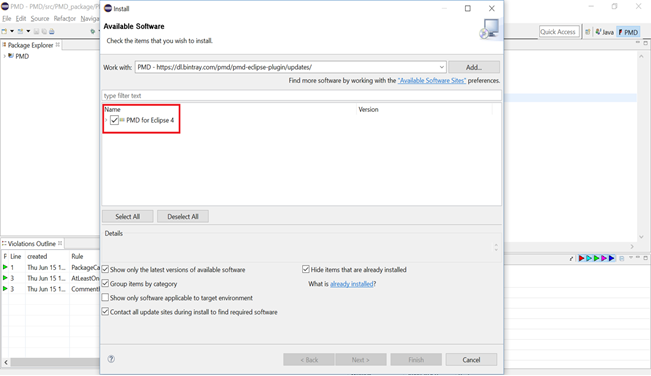Viewport: 651px width, 376px height.
Task: Click the second new-item icon in the toolbar
Action: 20,31
